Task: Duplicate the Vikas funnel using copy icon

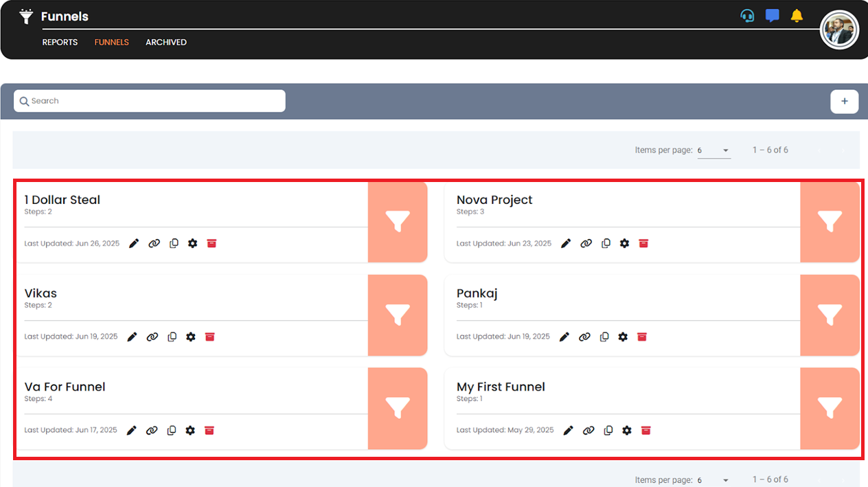Action: 172,337
